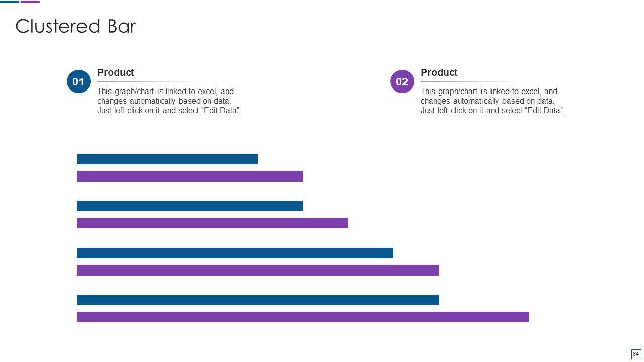This screenshot has width=644, height=362.
Task: Select the shortest blue bar in top cluster
Action: [167, 159]
